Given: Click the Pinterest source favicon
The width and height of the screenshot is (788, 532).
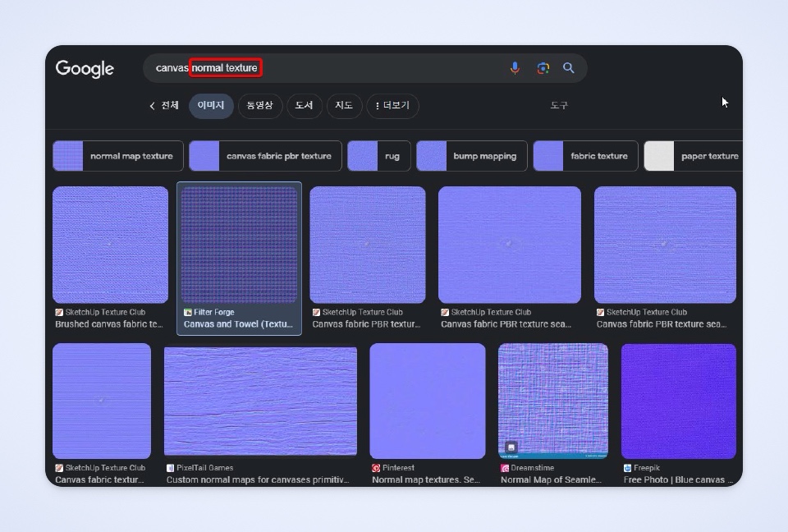Looking at the screenshot, I should click(x=376, y=468).
